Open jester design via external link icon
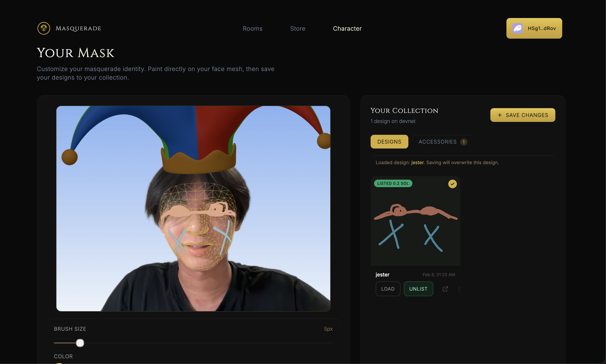Image resolution: width=606 pixels, height=364 pixels. point(445,289)
